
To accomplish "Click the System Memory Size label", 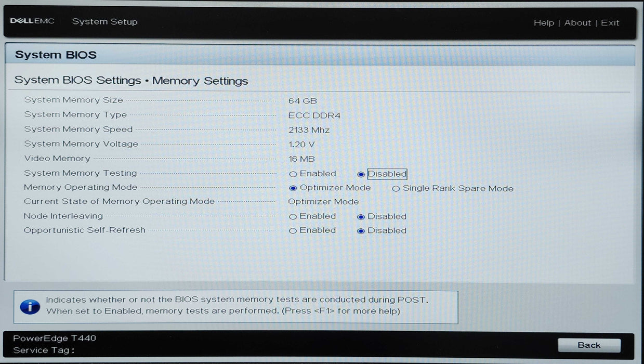I will tap(74, 100).
